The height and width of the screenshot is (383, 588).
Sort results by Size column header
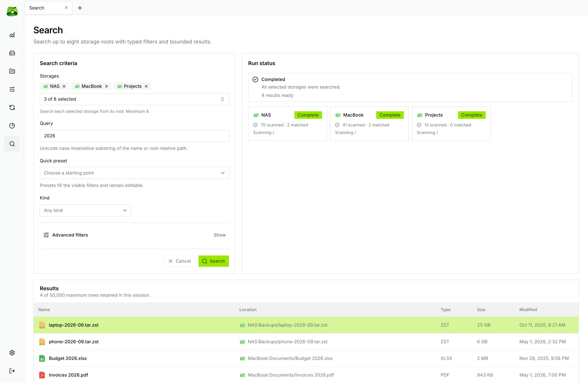click(481, 310)
